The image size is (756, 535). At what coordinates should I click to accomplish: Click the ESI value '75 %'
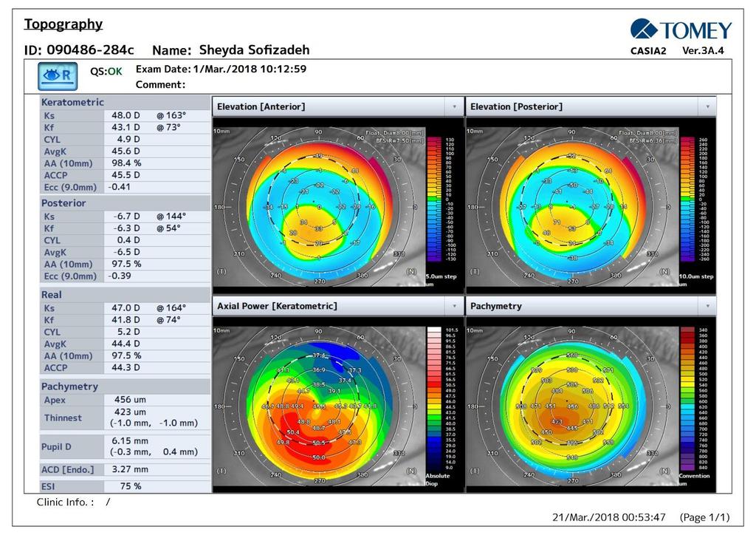point(131,486)
